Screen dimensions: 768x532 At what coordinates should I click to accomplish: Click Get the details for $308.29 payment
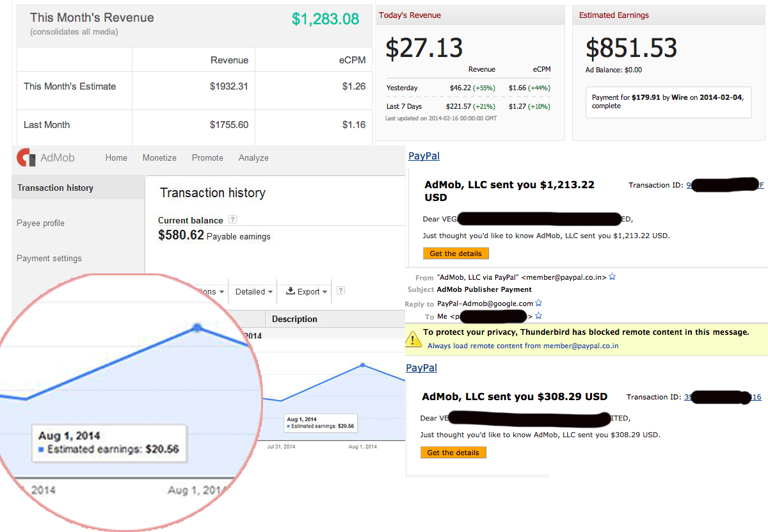[x=453, y=453]
